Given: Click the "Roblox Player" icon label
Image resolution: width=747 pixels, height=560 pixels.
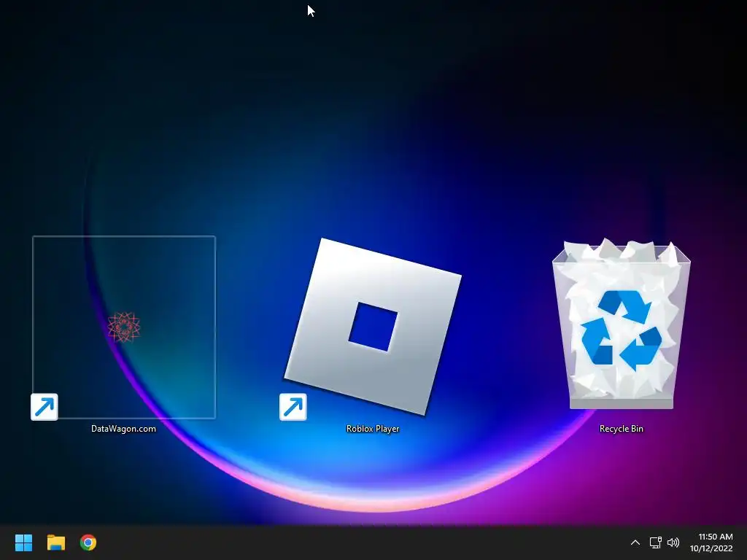Looking at the screenshot, I should [x=373, y=429].
